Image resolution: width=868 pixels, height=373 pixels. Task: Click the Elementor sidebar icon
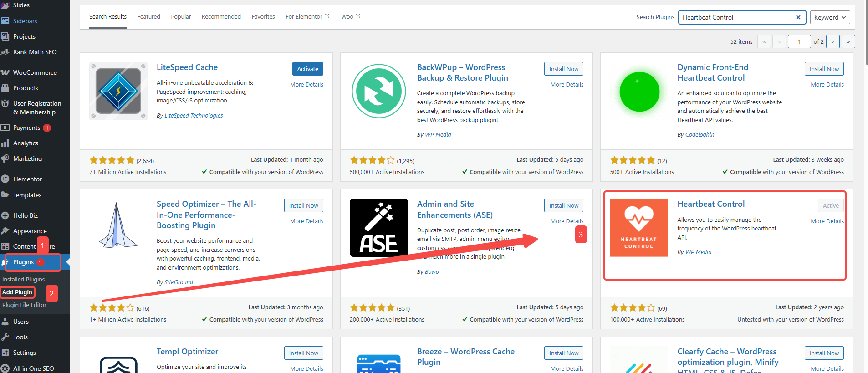(x=5, y=179)
